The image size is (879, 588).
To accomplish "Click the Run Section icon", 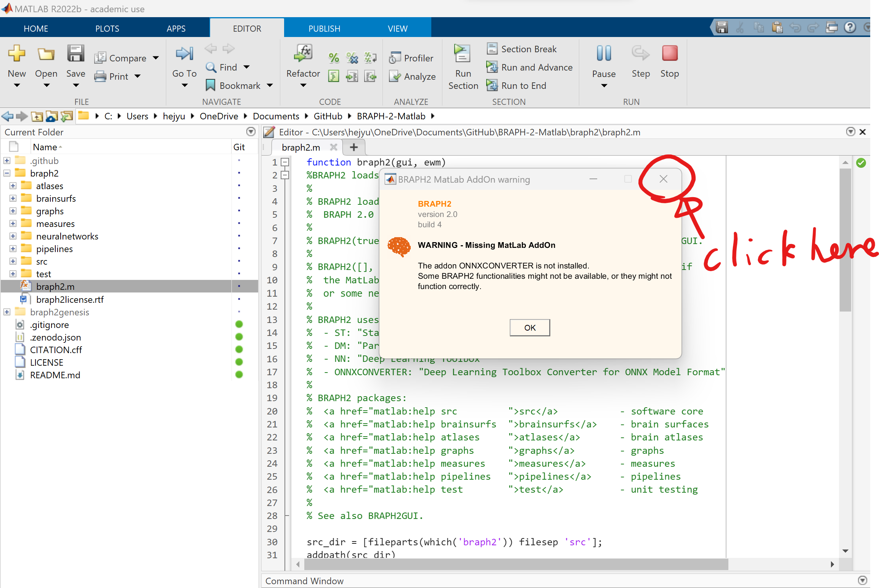I will (x=462, y=54).
